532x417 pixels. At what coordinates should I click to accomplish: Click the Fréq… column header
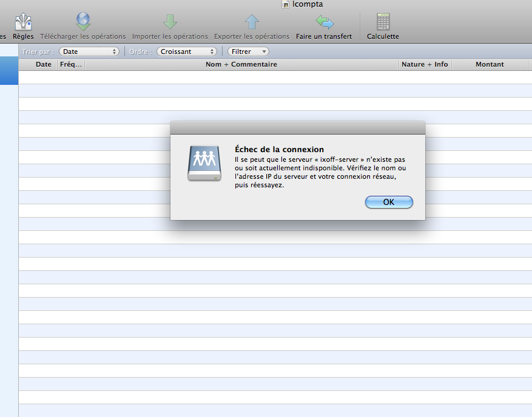(71, 64)
